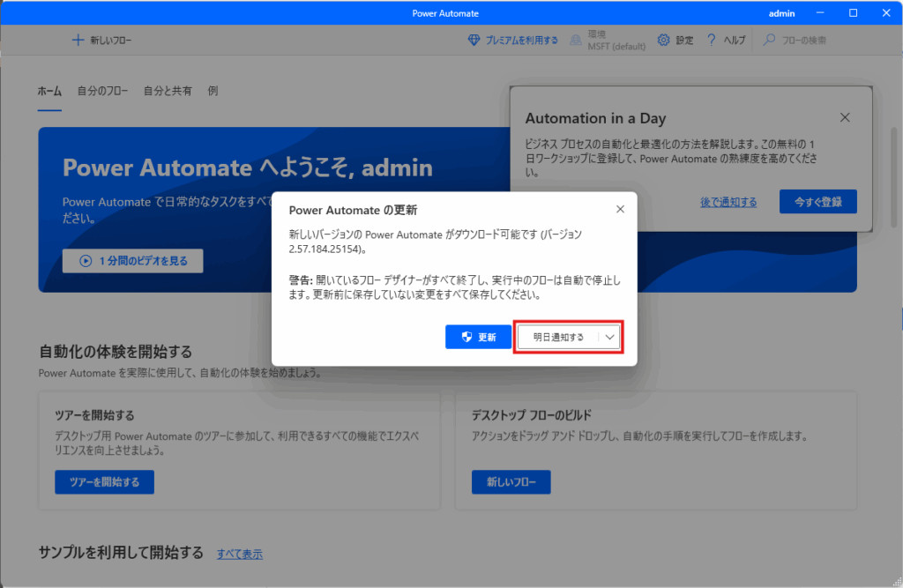The height and width of the screenshot is (588, 903).
Task: Close the Automation in a Day card
Action: (845, 117)
